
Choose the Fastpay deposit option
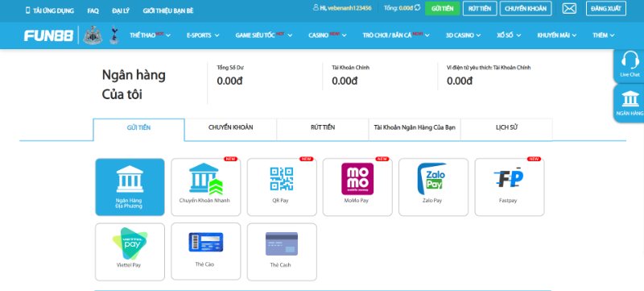tap(510, 187)
